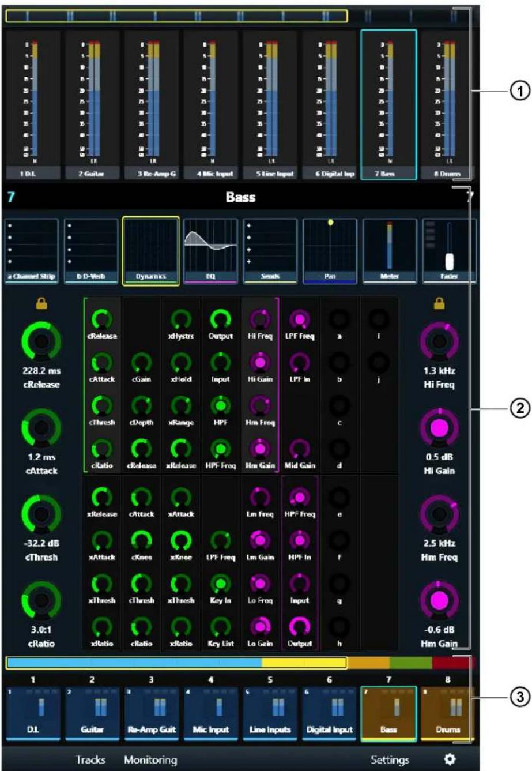This screenshot has width=532, height=771.
Task: Click the 7 Bass meter strip at top
Action: click(388, 104)
